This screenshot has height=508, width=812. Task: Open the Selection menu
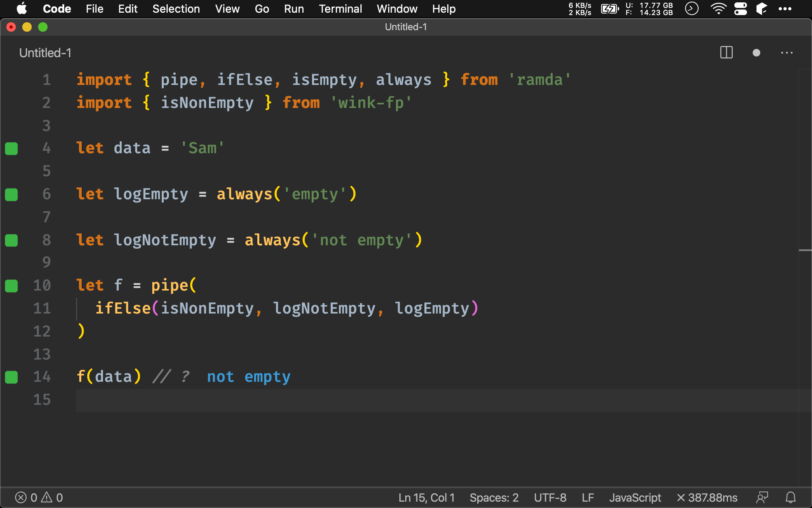click(176, 9)
